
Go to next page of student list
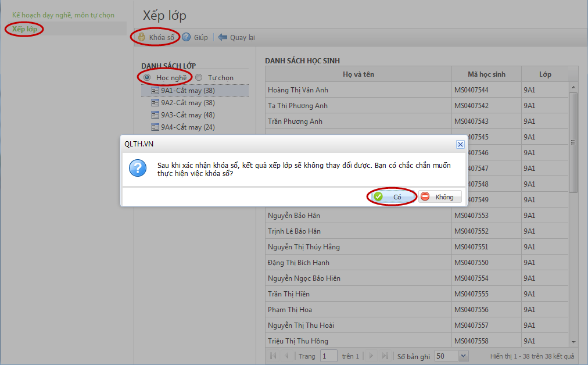tap(371, 356)
